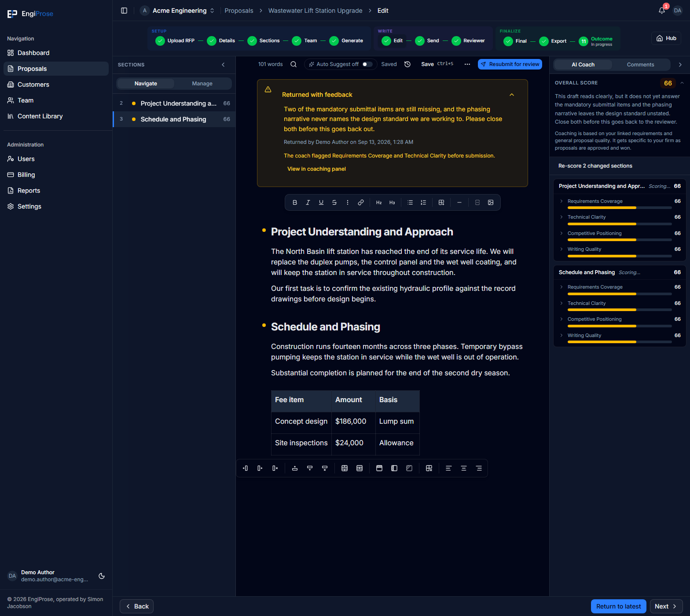Viewport: 690px width, 616px height.
Task: Collapse the Sections panel
Action: tap(223, 65)
